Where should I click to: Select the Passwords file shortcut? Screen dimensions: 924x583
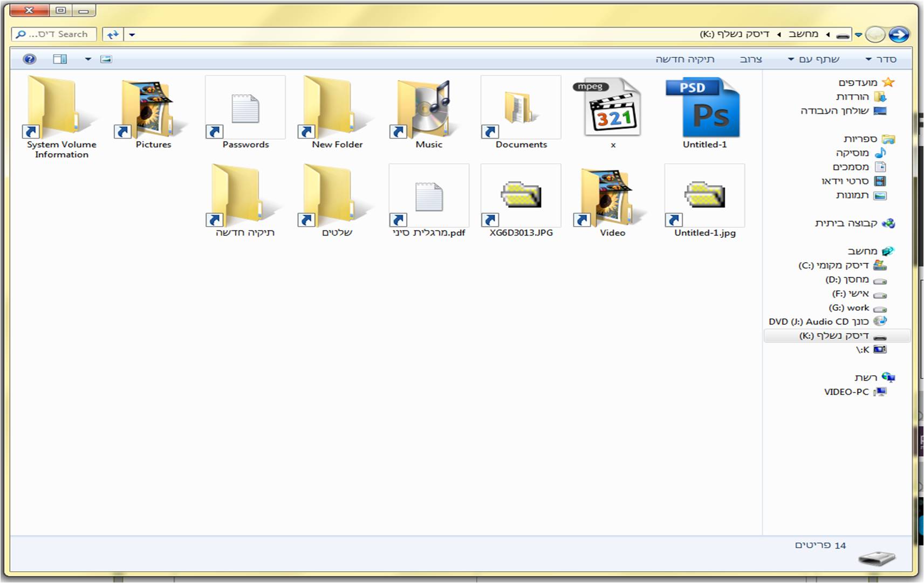[245, 113]
